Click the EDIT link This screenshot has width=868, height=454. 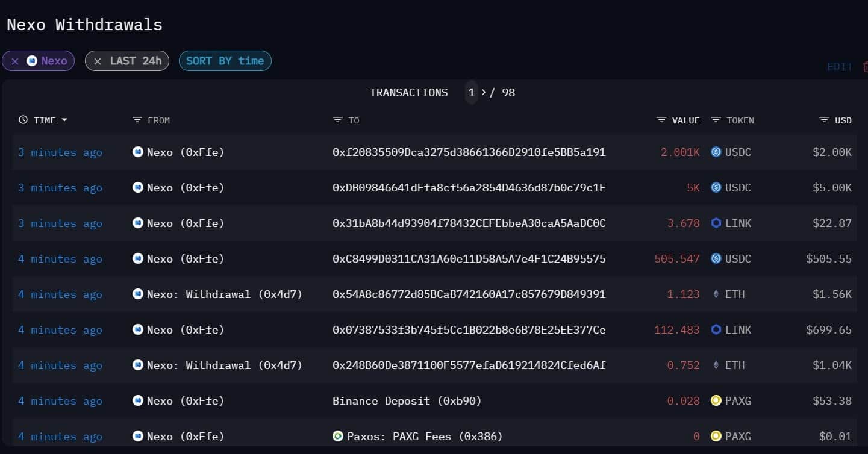tap(840, 67)
